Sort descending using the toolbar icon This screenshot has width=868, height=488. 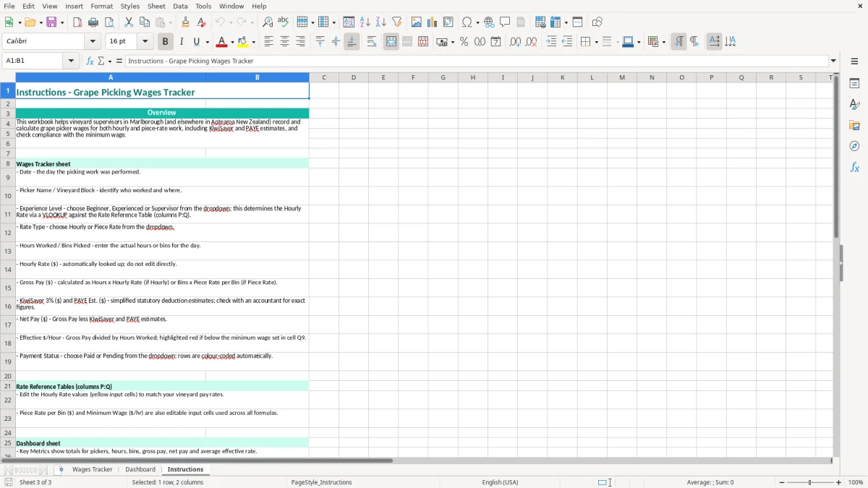[380, 22]
